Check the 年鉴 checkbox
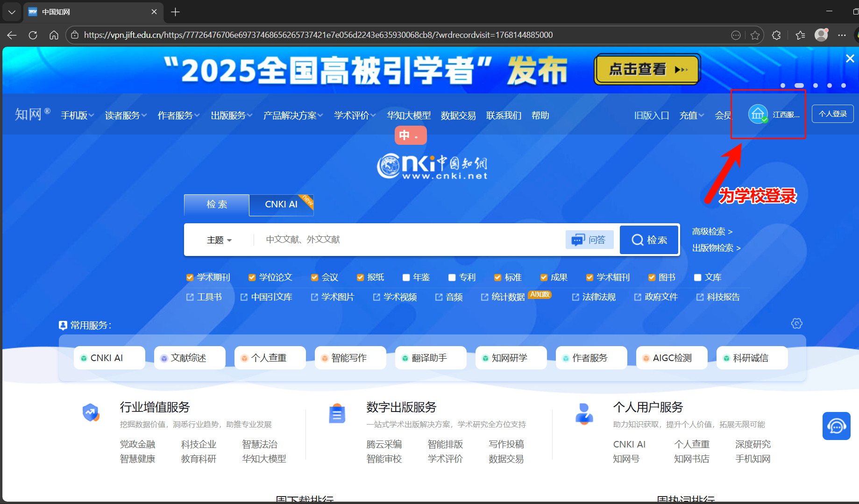Image resolution: width=859 pixels, height=504 pixels. pos(406,277)
